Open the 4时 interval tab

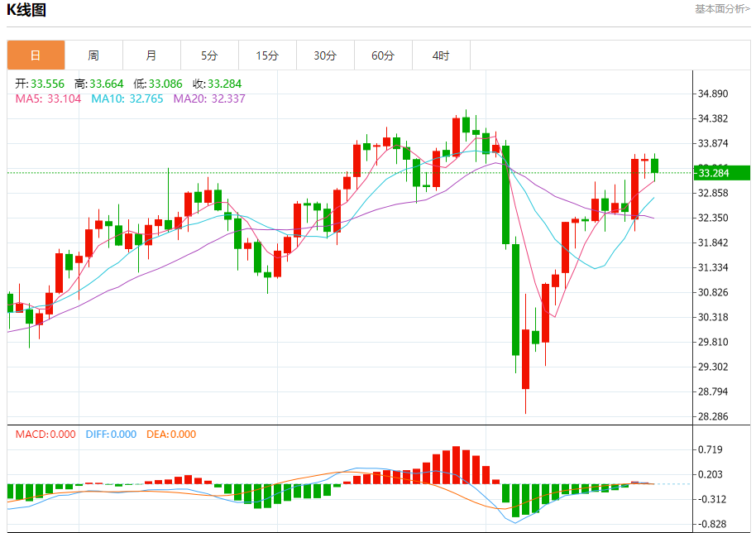[x=441, y=55]
